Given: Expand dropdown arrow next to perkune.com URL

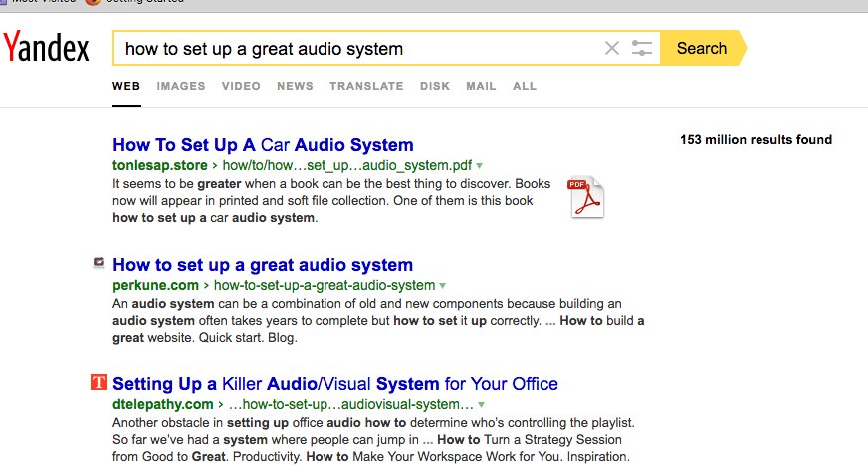Looking at the screenshot, I should coord(442,286).
